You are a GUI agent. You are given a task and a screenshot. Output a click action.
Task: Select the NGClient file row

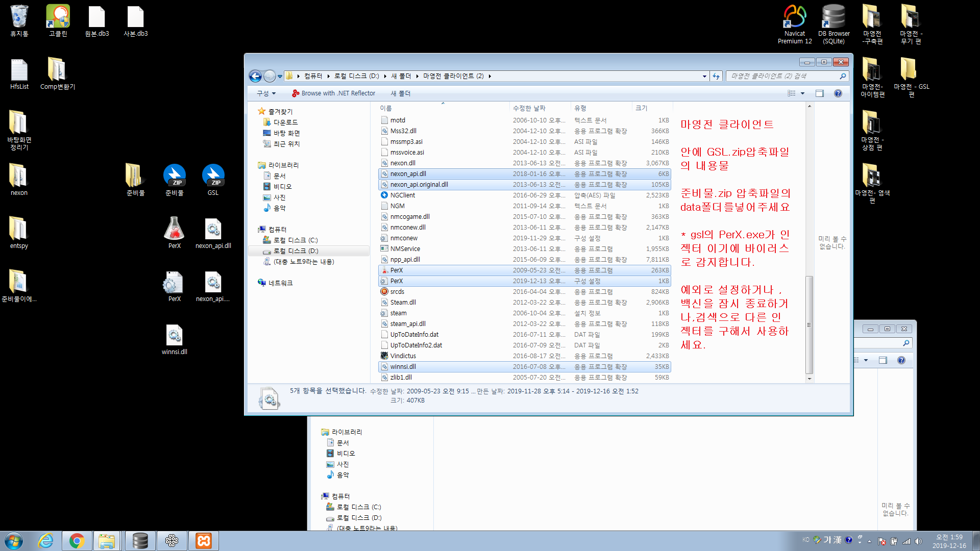coord(525,195)
